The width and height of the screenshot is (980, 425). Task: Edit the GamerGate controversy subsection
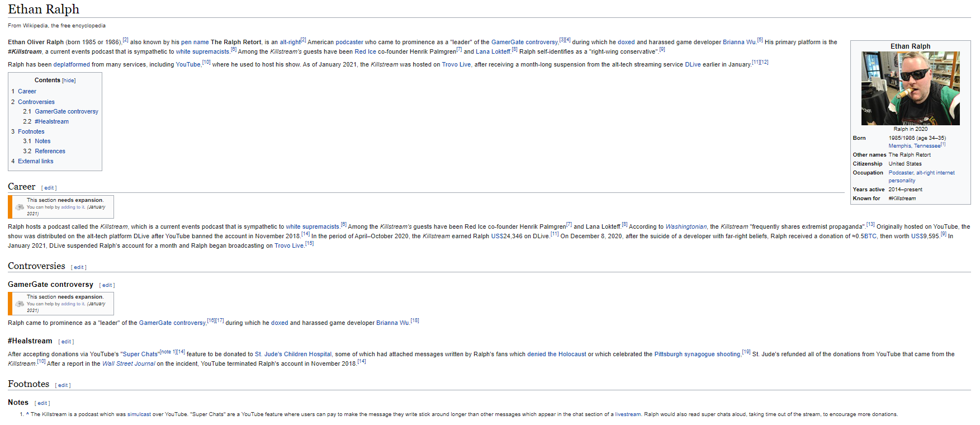pos(107,285)
